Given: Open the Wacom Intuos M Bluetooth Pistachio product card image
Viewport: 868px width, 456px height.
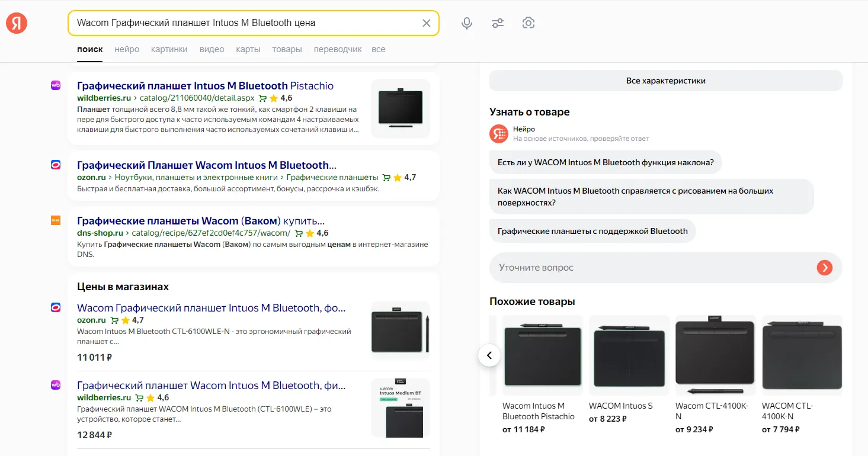Looking at the screenshot, I should (x=542, y=355).
